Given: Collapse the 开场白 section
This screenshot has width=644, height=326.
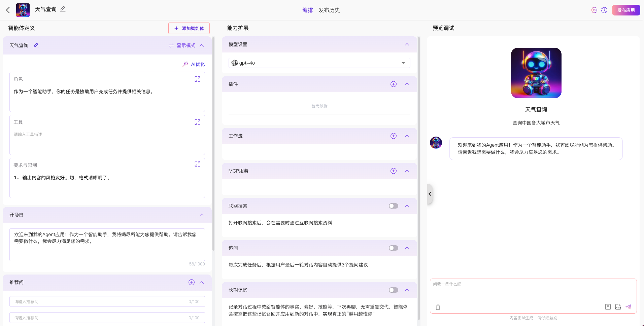Looking at the screenshot, I should 202,215.
